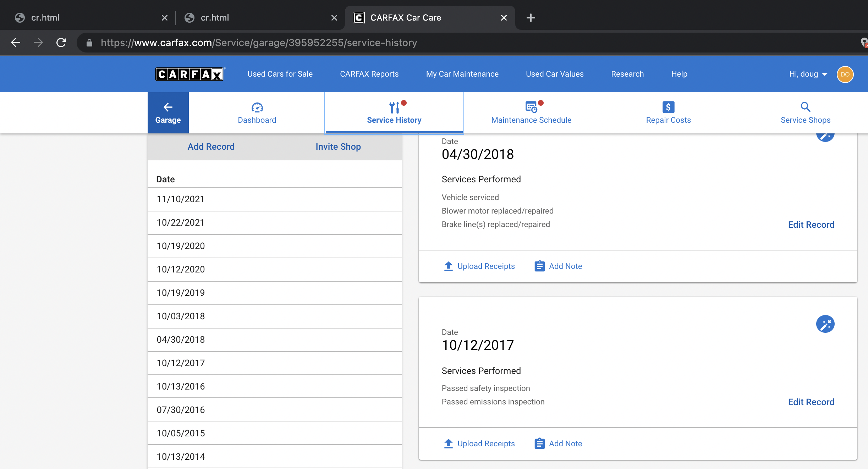Click the browser back arrow
This screenshot has width=868, height=469.
[16, 43]
